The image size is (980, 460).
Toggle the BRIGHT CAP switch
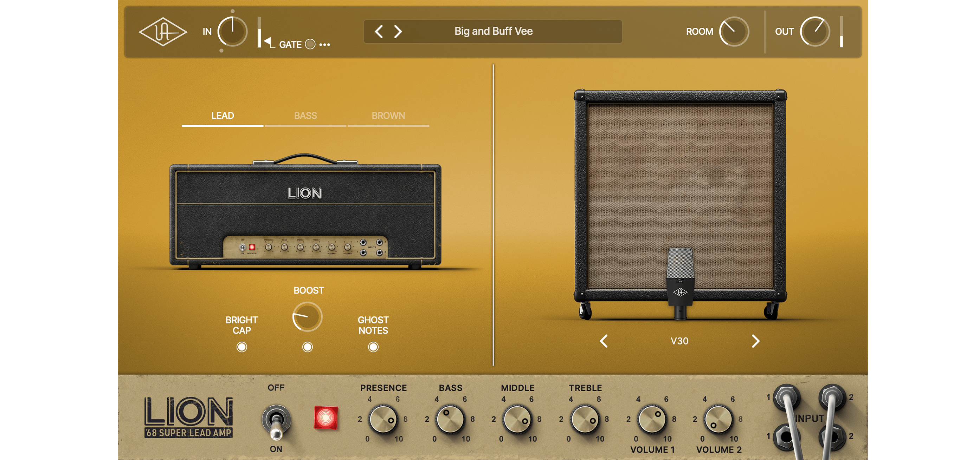coord(241,347)
